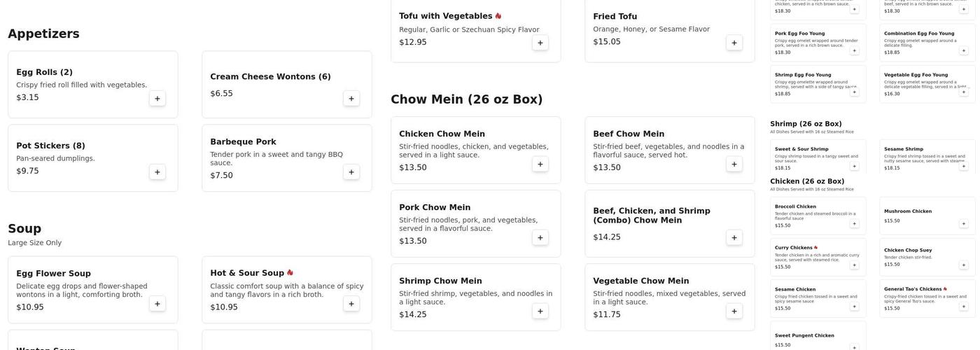Select the General Tao's Chickens item name
Screen dimensions: 980x350
pyautogui.click(x=912, y=289)
